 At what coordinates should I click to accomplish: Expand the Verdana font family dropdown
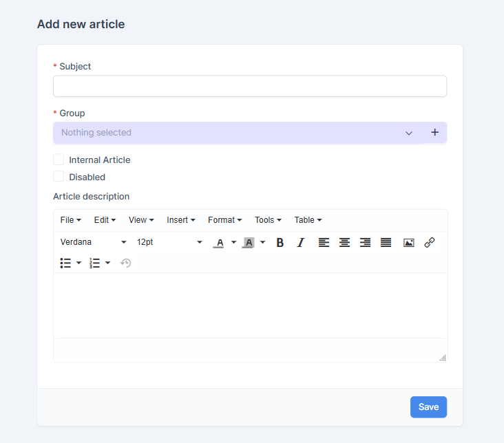[94, 242]
